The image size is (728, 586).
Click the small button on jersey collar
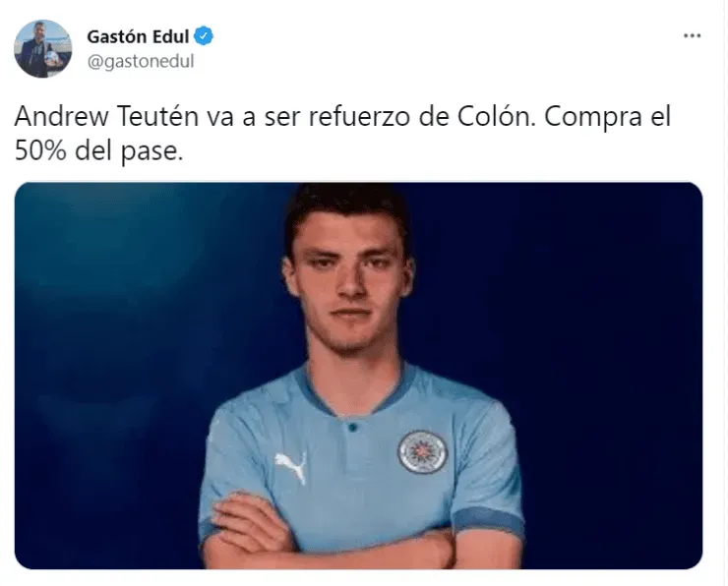[352, 427]
